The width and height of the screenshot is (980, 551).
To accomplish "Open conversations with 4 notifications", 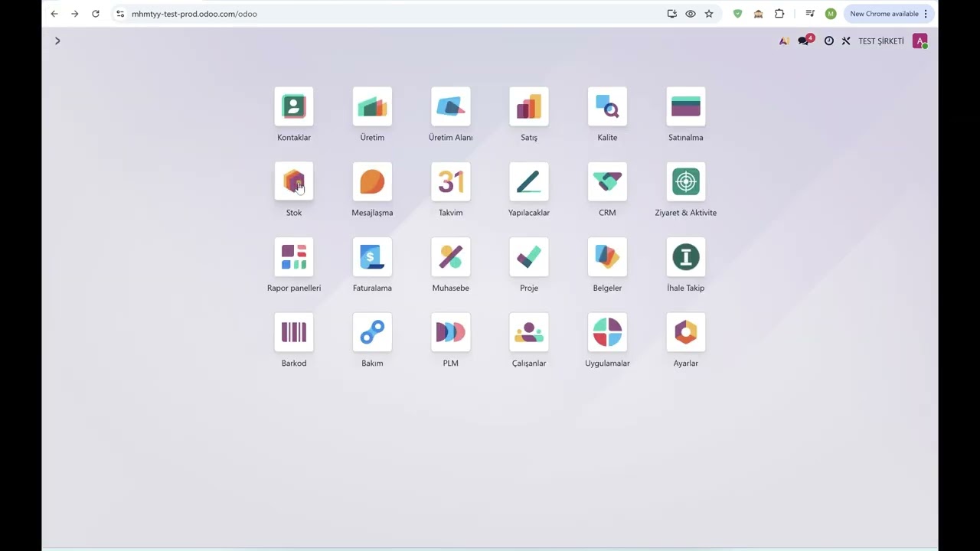I will tap(805, 41).
